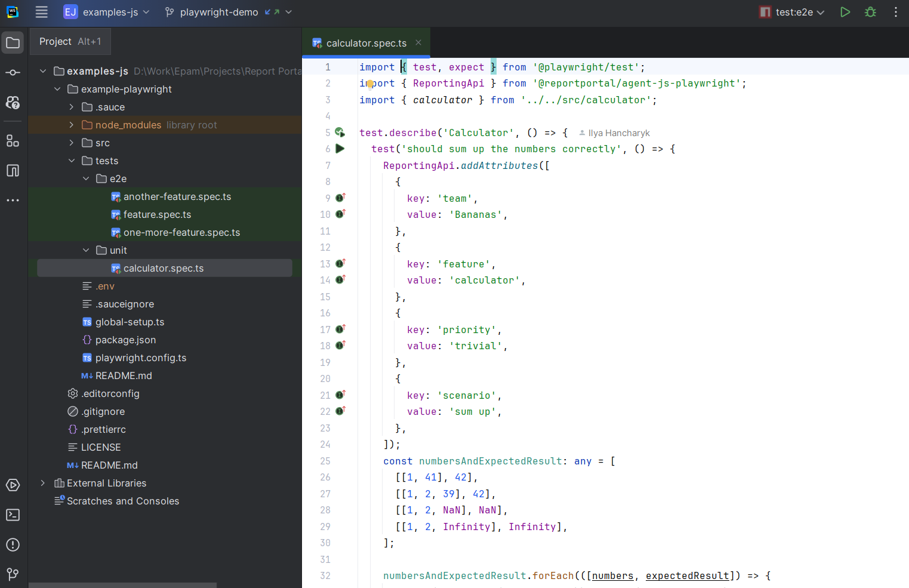Open More Tool Windows via ellipsis icon

(x=13, y=200)
